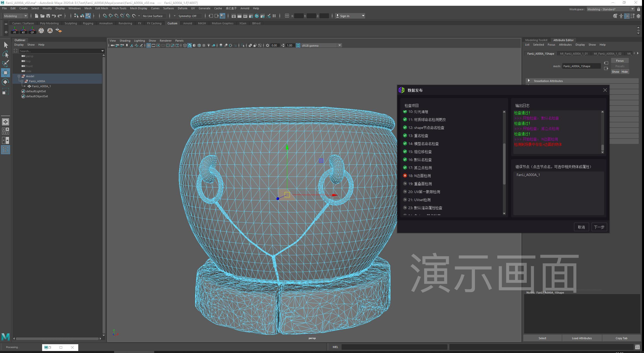The height and width of the screenshot is (353, 644).
Task: Click the Focus button in the Attribute Editor
Action: [620, 61]
